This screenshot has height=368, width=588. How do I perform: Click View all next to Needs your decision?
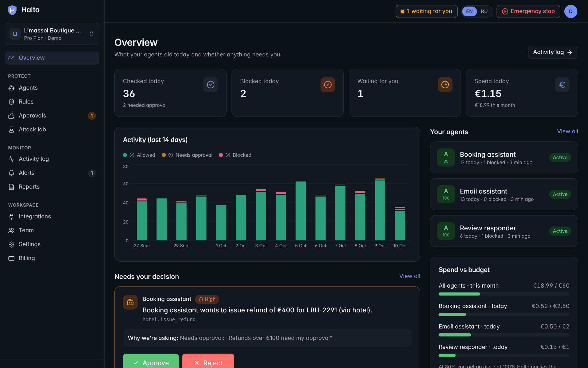(410, 276)
